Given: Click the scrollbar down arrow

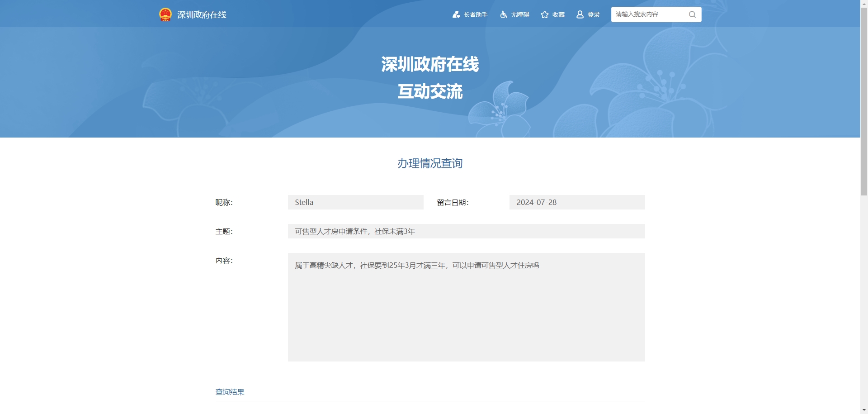Looking at the screenshot, I should point(864,410).
